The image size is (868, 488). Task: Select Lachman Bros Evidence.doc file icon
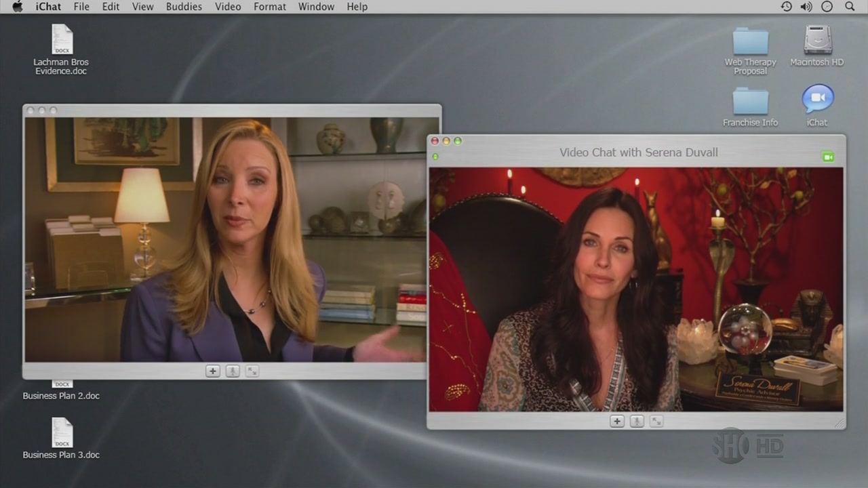62,39
